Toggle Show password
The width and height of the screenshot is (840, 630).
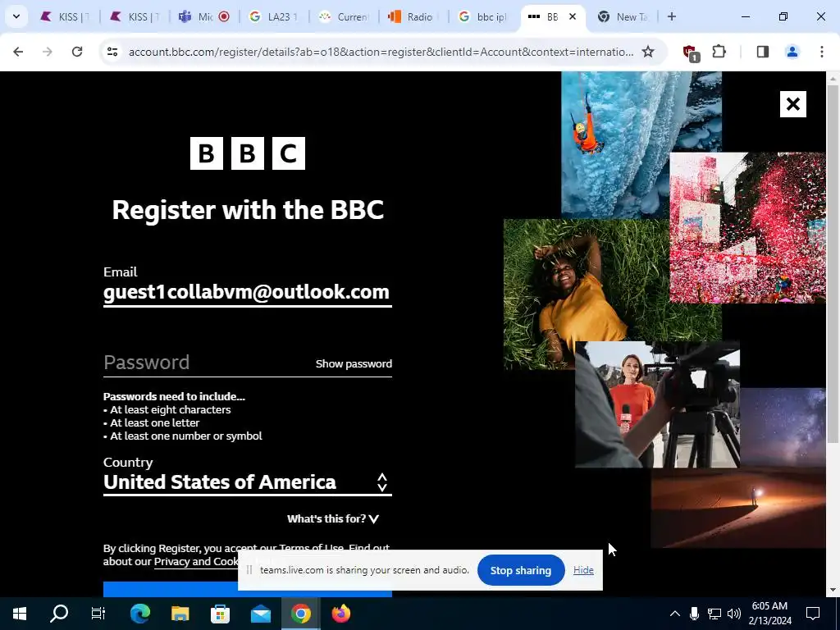354,363
